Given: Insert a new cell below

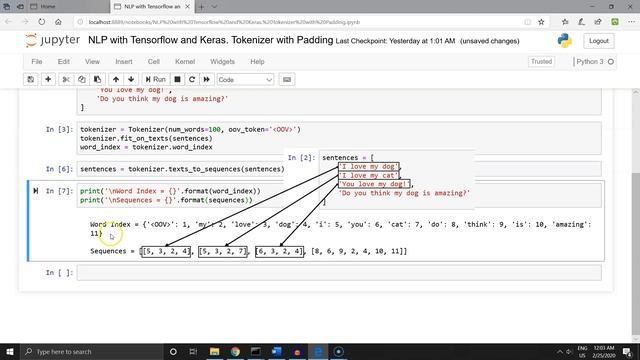Looking at the screenshot, I should [x=48, y=80].
